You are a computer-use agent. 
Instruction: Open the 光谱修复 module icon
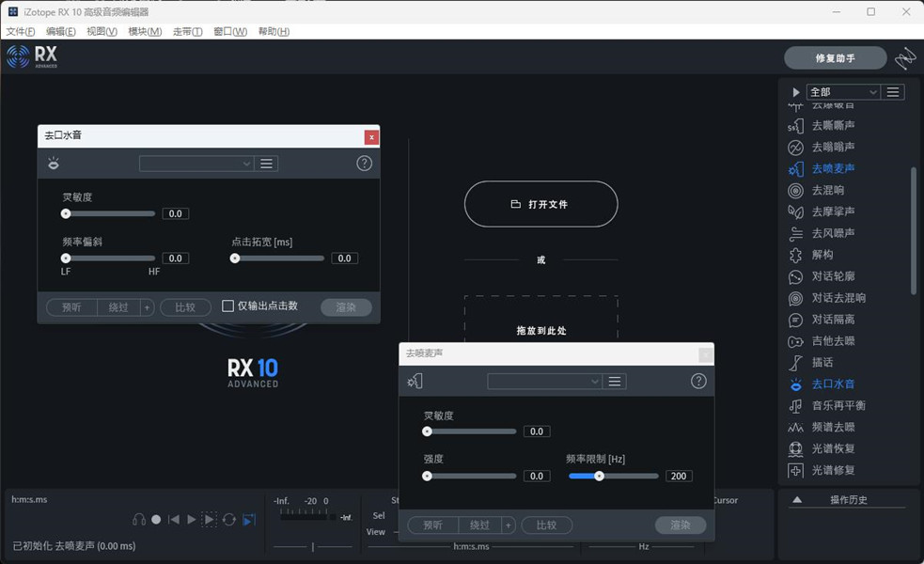point(795,470)
